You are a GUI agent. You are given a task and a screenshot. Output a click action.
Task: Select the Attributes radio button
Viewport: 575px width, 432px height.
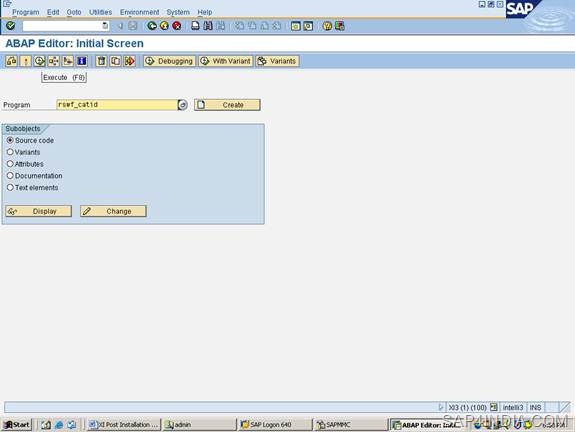pyautogui.click(x=10, y=164)
